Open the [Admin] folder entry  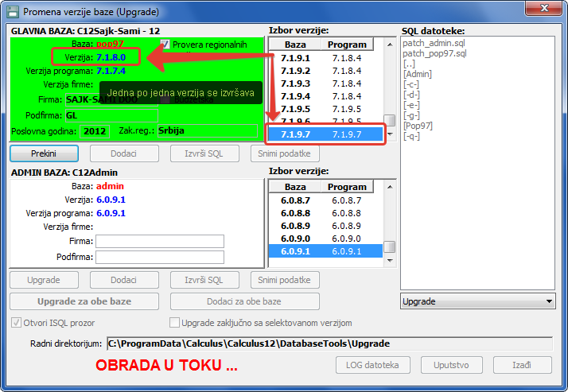[418, 73]
